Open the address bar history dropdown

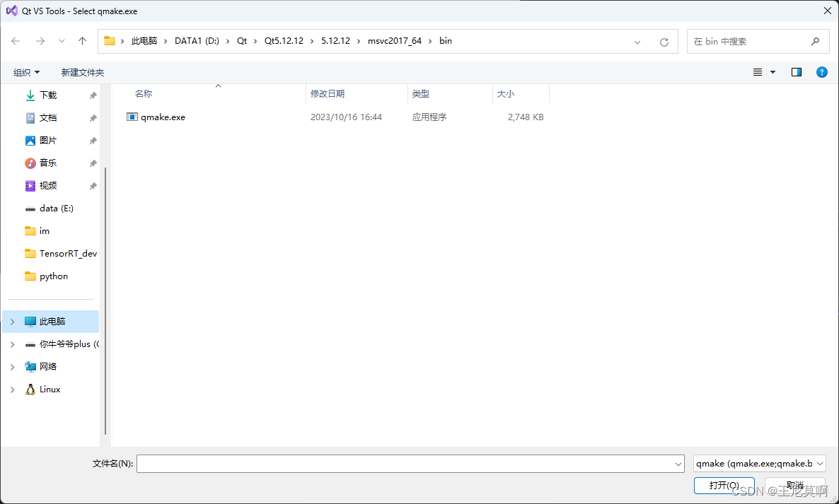click(637, 42)
